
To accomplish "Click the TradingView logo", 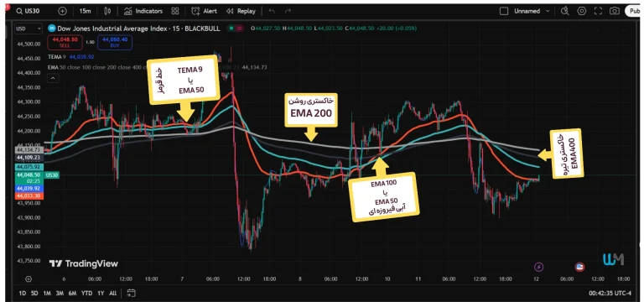I will pos(83,263).
